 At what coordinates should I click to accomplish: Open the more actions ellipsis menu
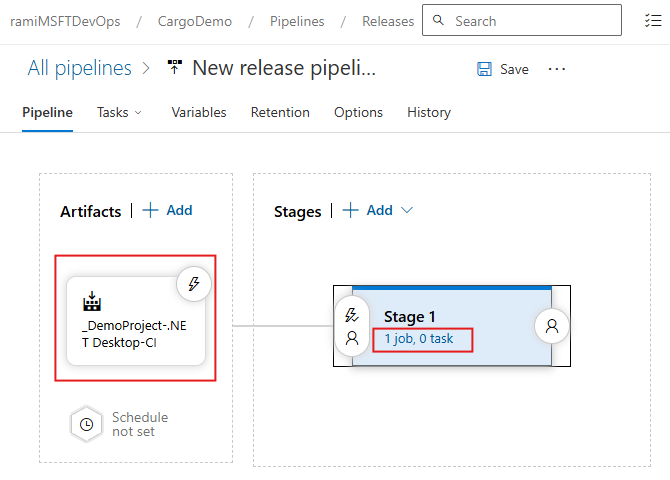pyautogui.click(x=557, y=69)
